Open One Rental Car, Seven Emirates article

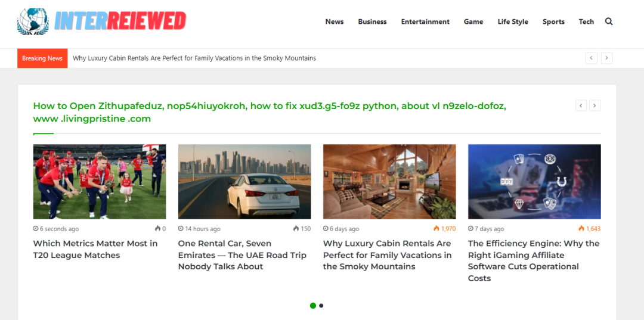tap(242, 255)
